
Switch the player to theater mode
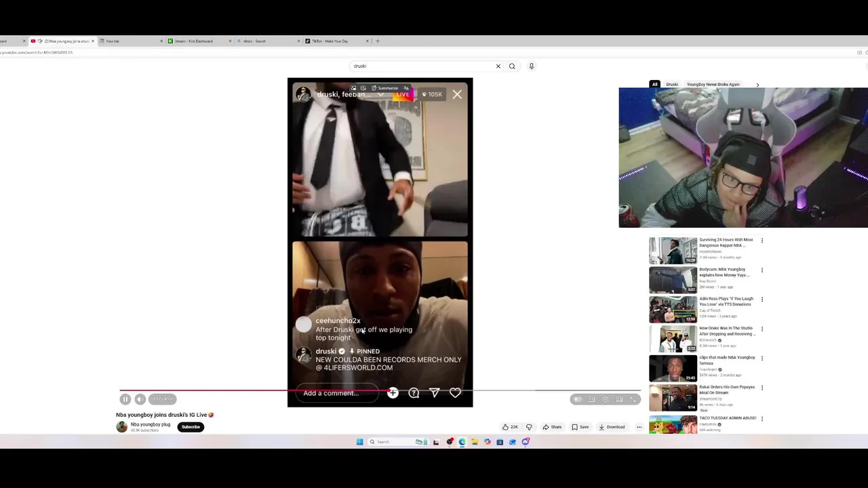619,399
